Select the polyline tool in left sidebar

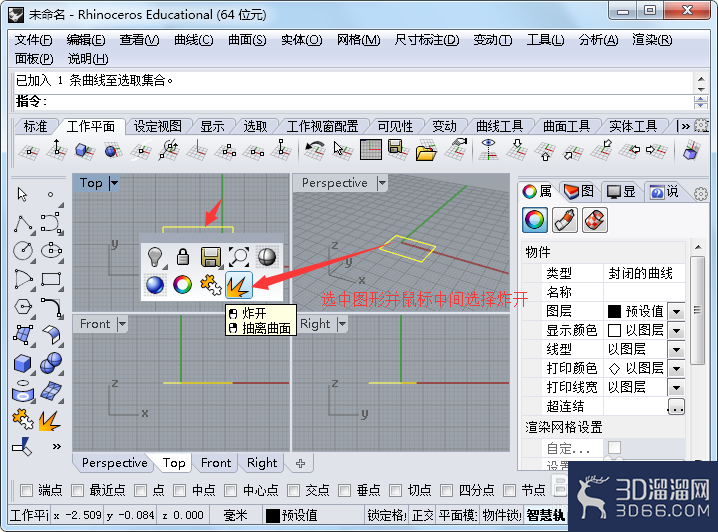coord(23,223)
